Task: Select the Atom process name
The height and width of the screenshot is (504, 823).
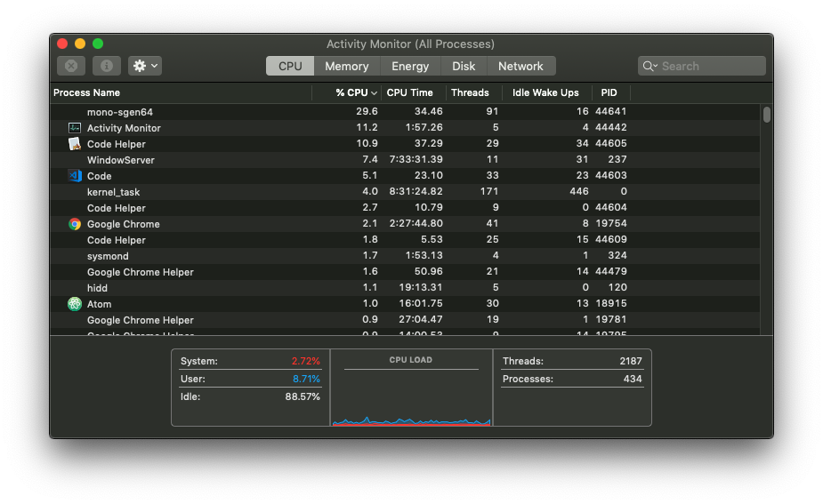Action: tap(99, 304)
